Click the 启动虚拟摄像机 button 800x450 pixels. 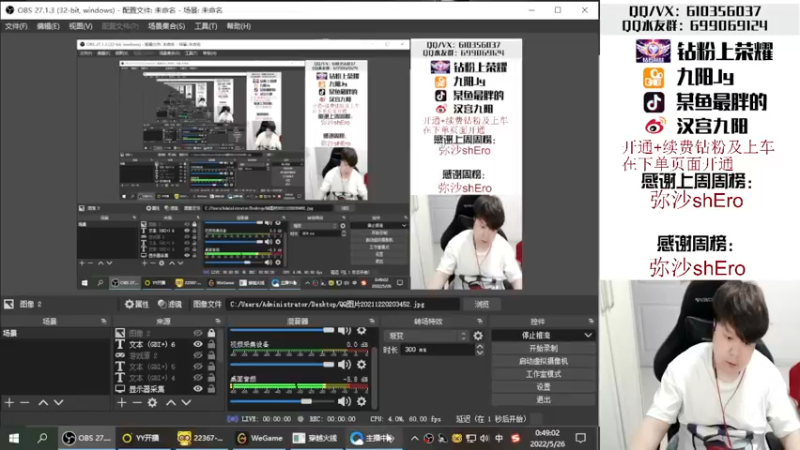(543, 361)
